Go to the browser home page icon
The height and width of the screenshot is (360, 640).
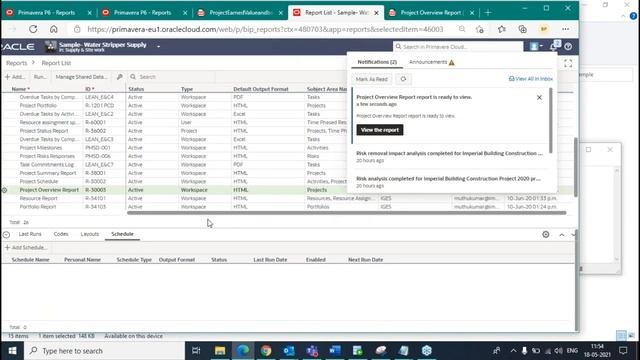[53, 29]
